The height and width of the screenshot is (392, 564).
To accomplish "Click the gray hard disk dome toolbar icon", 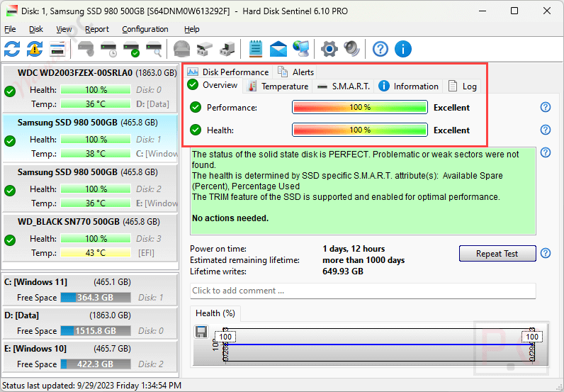I will pos(182,49).
